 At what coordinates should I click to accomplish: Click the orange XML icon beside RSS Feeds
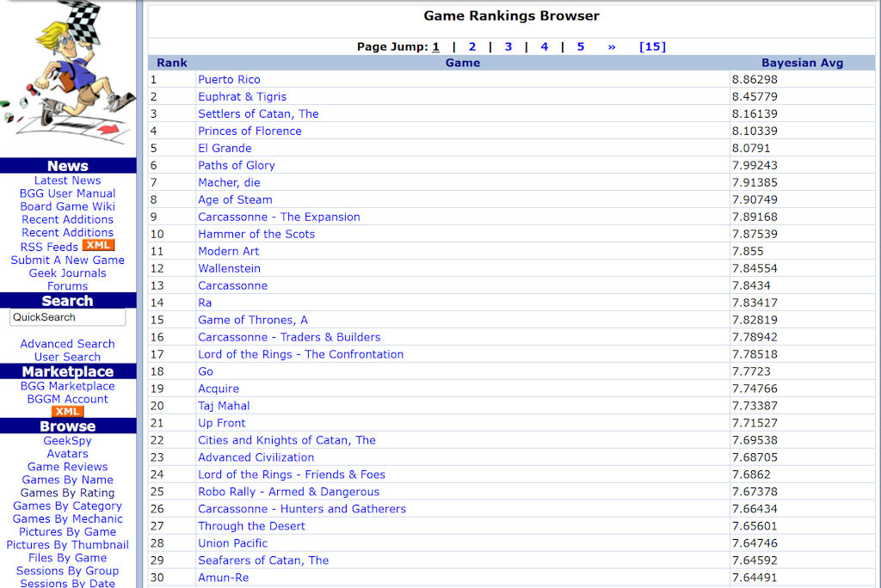pos(98,247)
